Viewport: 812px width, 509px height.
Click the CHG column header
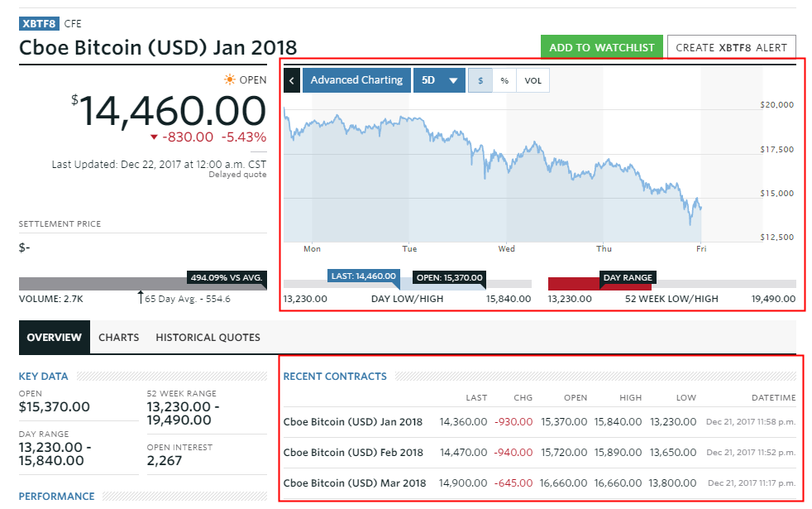[x=523, y=397]
